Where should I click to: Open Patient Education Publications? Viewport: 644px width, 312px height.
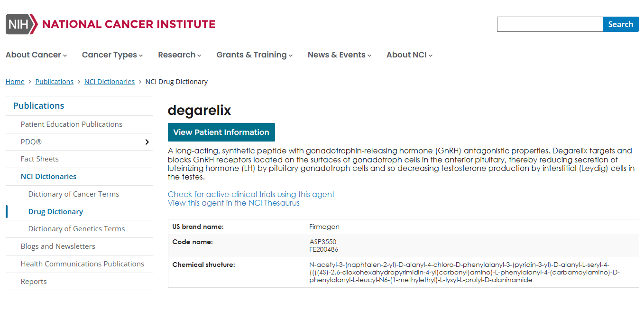[x=72, y=124]
